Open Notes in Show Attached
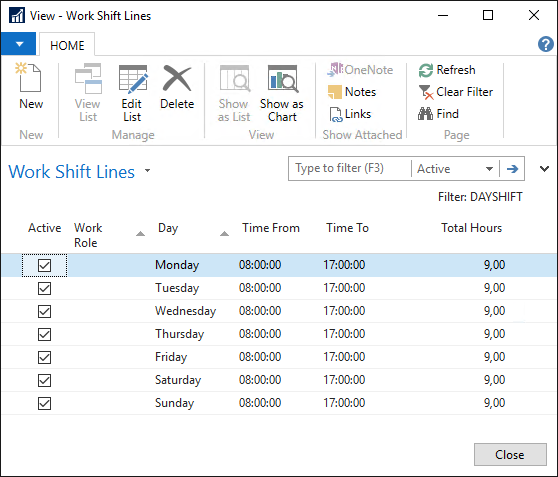Screen dimensions: 558x477 [x=335, y=92]
